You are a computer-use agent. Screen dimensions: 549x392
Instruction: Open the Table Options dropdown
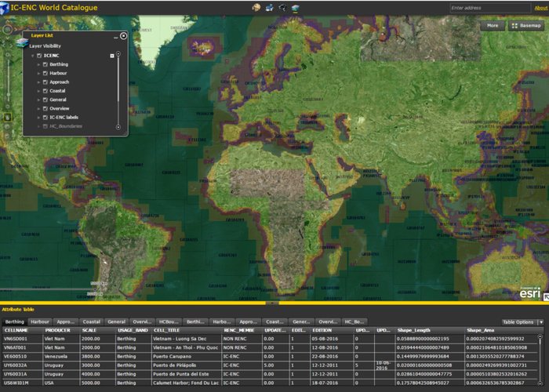pos(521,322)
